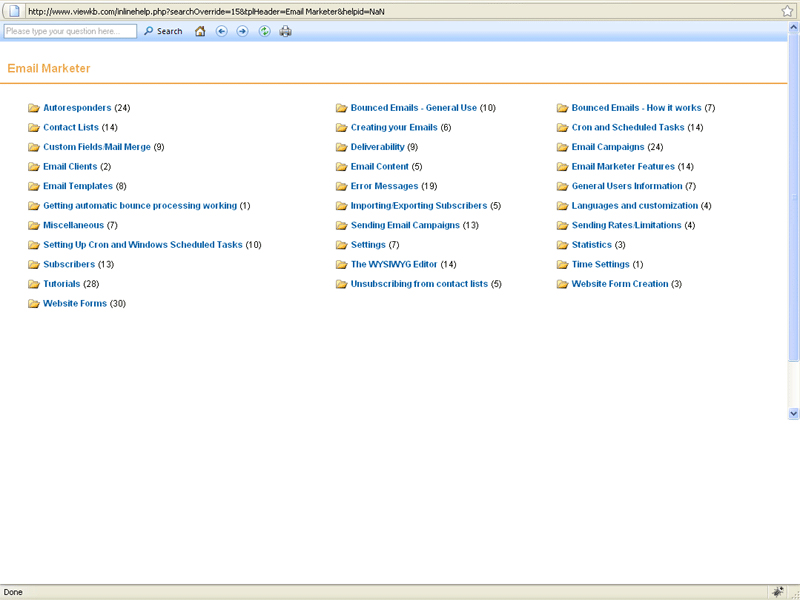Click the Tutorials folder icon
The width and height of the screenshot is (800, 600).
[34, 284]
